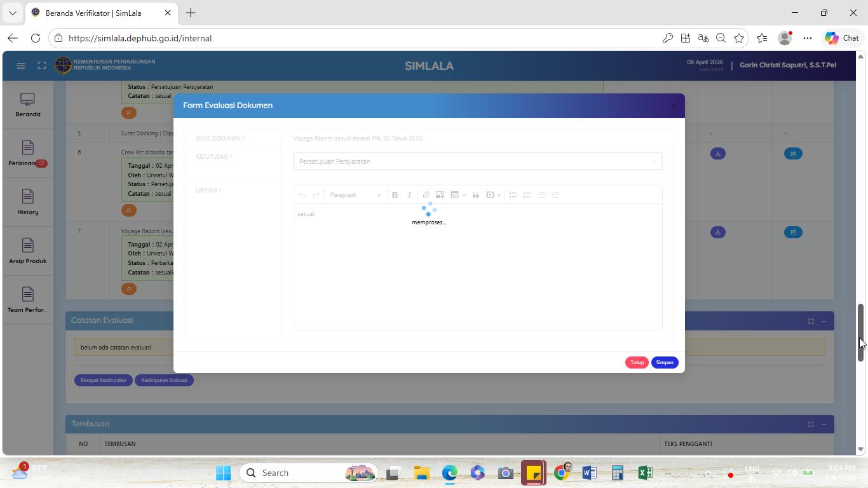Open Perizinan in the sidebar

27,154
